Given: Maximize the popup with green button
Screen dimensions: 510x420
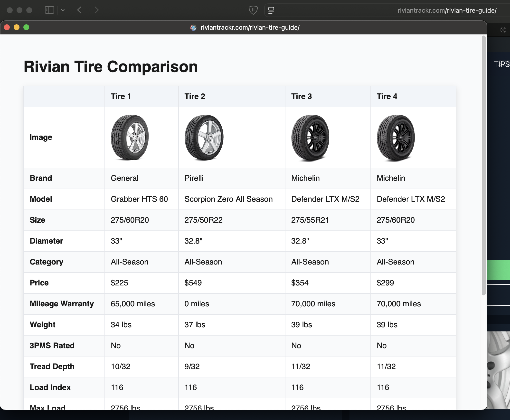Looking at the screenshot, I should 26,27.
